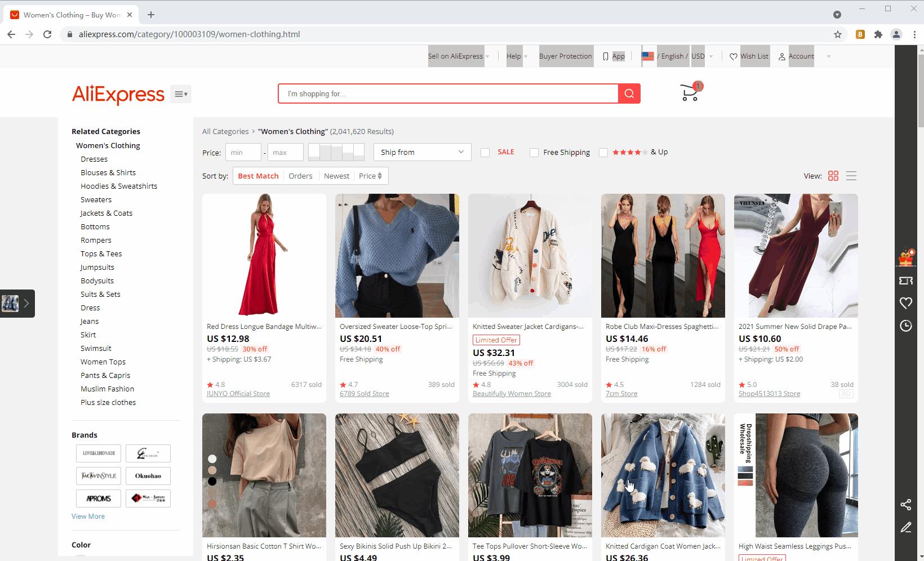Click the max price input field

tap(286, 152)
